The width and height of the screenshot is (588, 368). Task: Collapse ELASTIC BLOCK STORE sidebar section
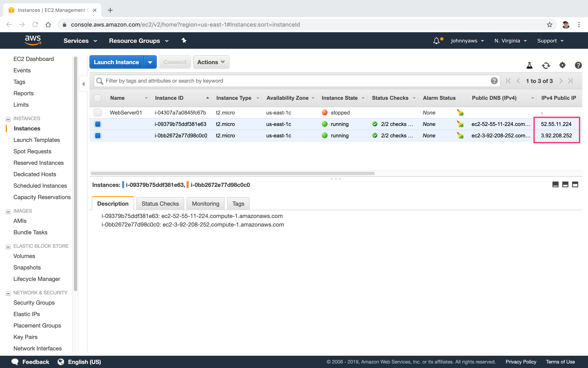pyautogui.click(x=8, y=247)
